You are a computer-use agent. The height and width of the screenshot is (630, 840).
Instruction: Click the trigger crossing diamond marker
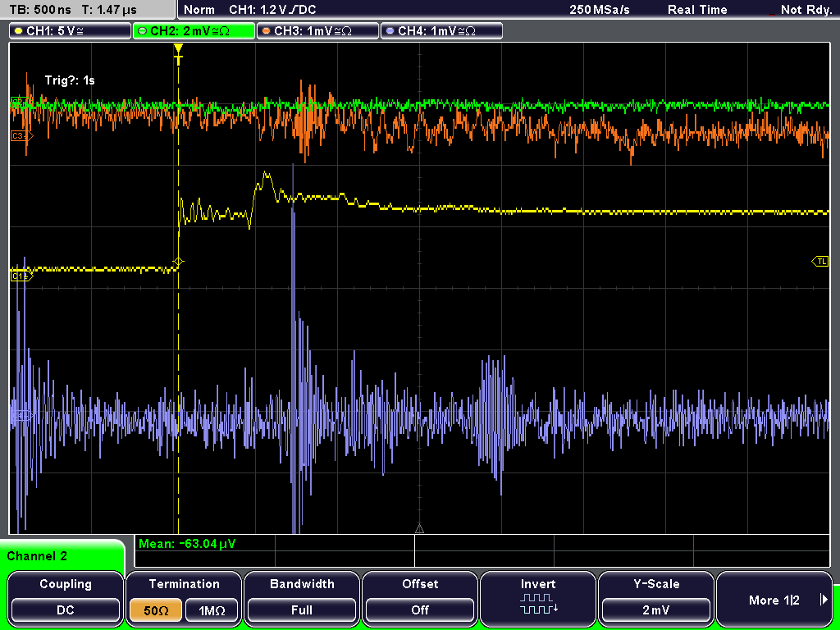pyautogui.click(x=178, y=262)
